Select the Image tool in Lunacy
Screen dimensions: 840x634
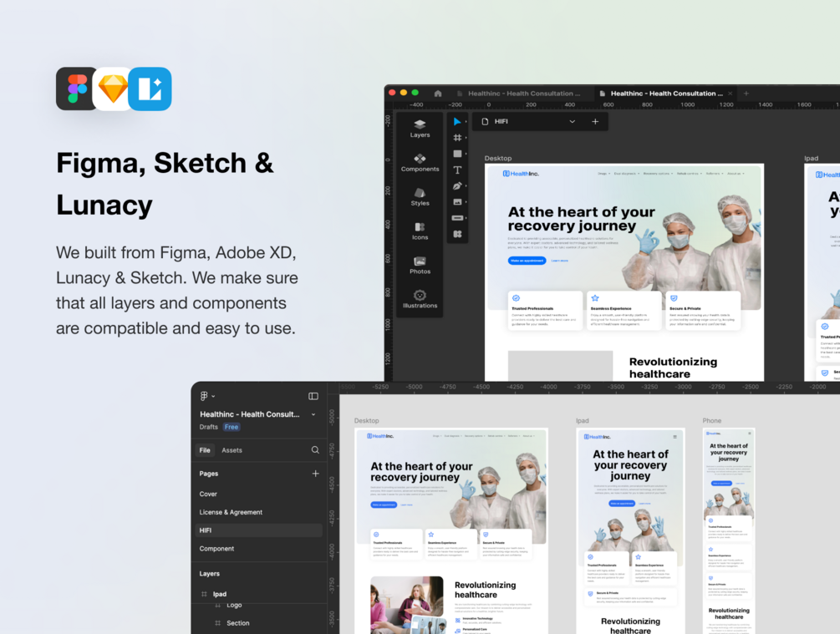[457, 202]
